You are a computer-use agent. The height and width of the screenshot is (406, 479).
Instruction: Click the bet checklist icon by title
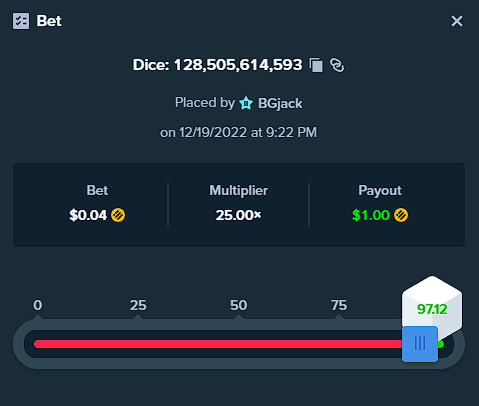click(21, 21)
